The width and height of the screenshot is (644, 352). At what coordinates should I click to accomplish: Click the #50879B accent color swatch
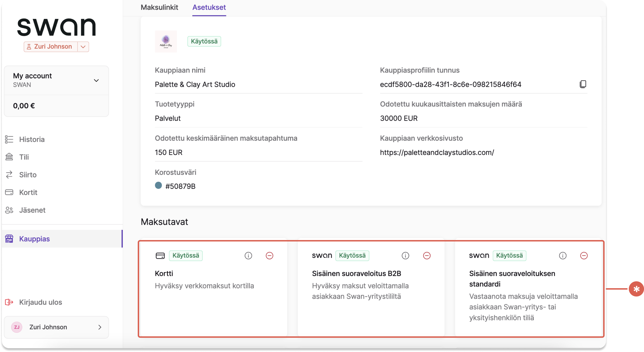tap(158, 185)
